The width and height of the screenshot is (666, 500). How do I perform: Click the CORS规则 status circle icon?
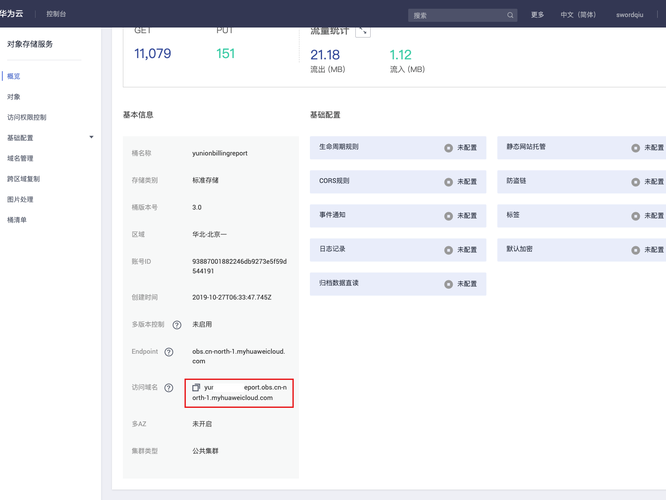click(449, 182)
